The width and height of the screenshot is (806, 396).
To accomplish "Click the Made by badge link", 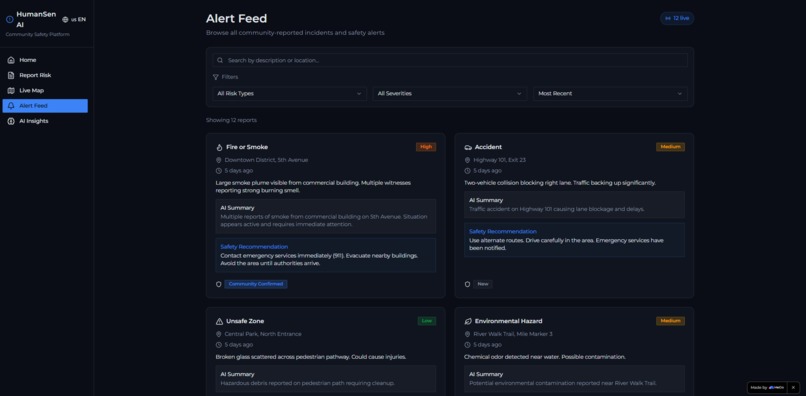I will point(767,388).
